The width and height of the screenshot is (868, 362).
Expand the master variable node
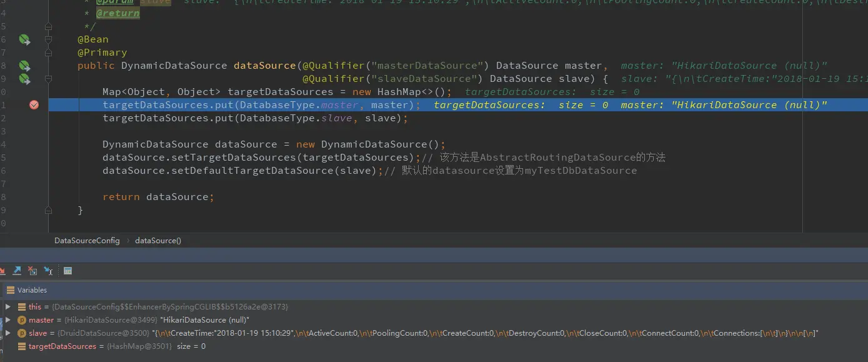(7, 320)
